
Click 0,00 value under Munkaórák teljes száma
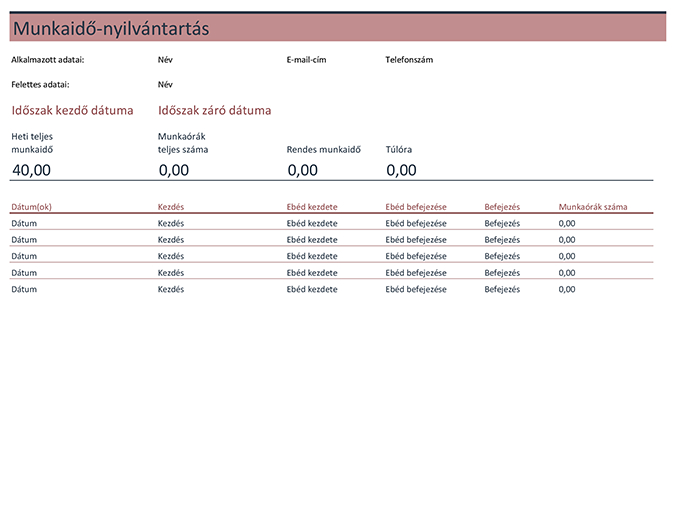pyautogui.click(x=174, y=170)
